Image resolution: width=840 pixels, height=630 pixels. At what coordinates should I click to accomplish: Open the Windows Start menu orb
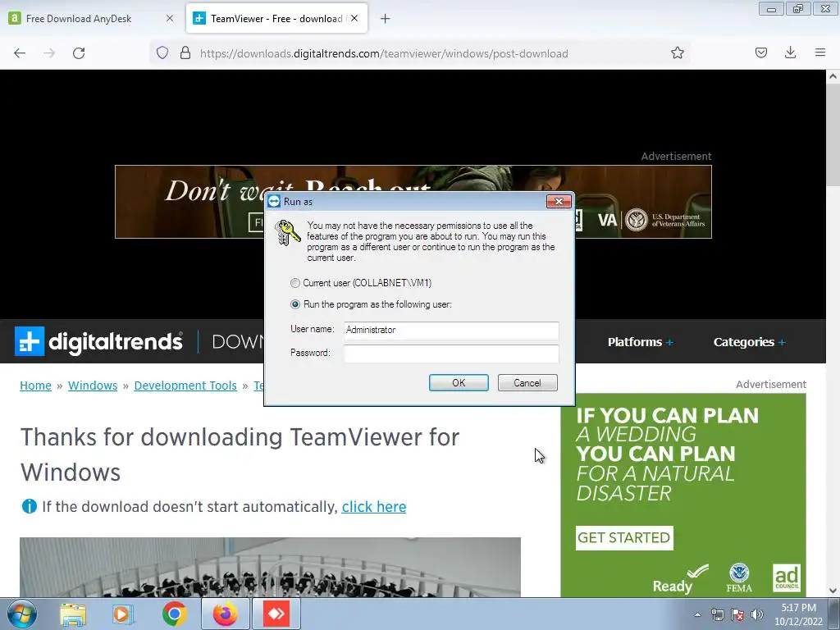(22, 614)
